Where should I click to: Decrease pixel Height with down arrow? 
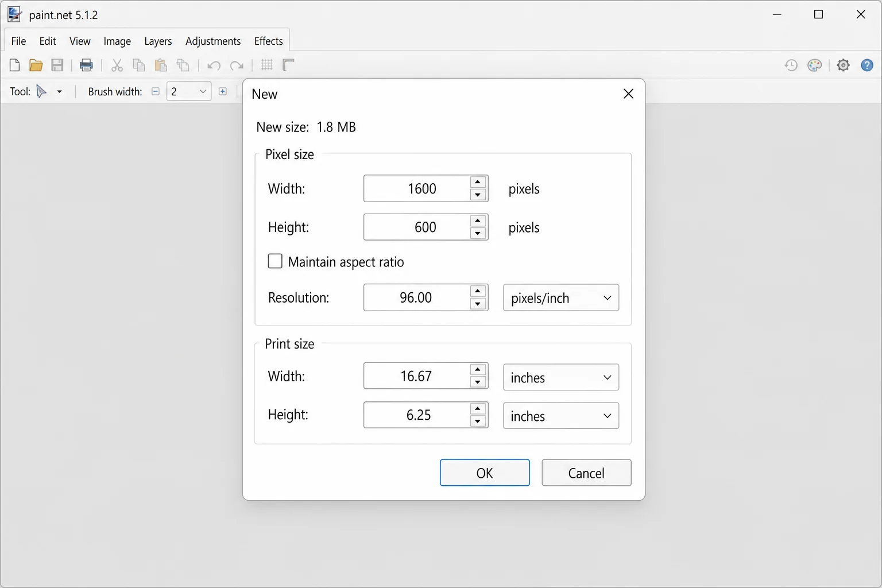click(478, 234)
